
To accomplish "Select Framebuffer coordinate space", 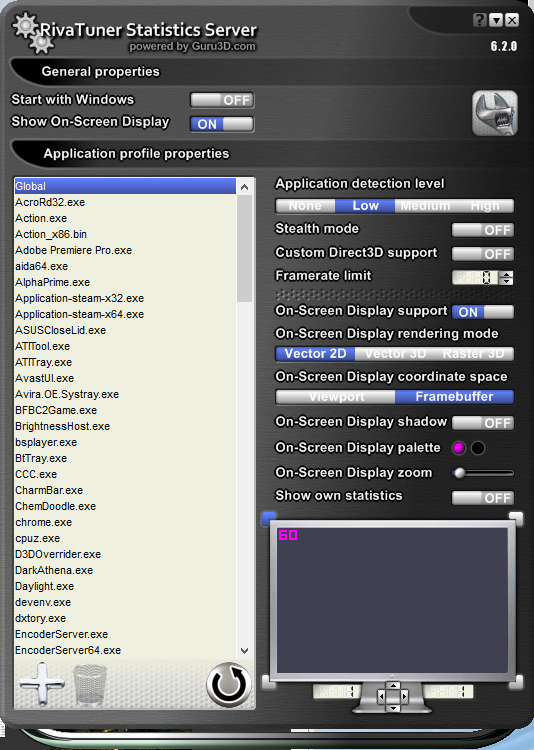I will click(x=454, y=397).
